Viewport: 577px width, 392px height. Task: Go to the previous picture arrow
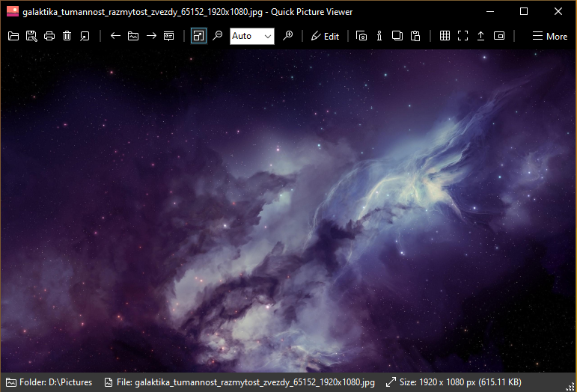pos(115,36)
